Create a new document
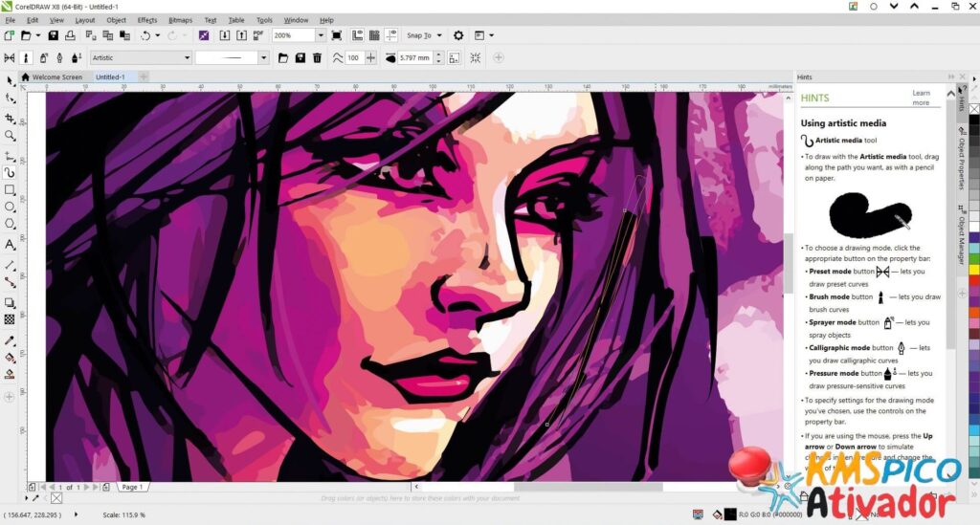The image size is (980, 525). click(x=10, y=35)
